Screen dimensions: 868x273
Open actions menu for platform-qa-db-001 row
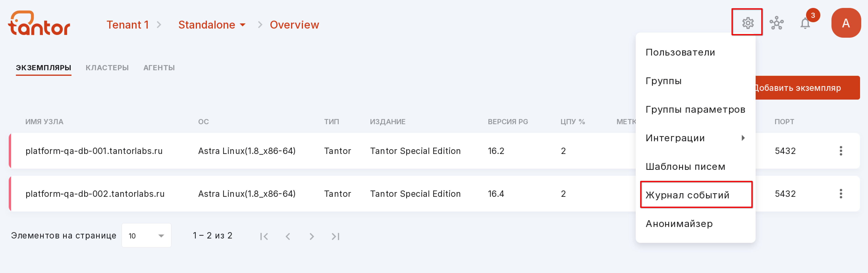coord(841,151)
